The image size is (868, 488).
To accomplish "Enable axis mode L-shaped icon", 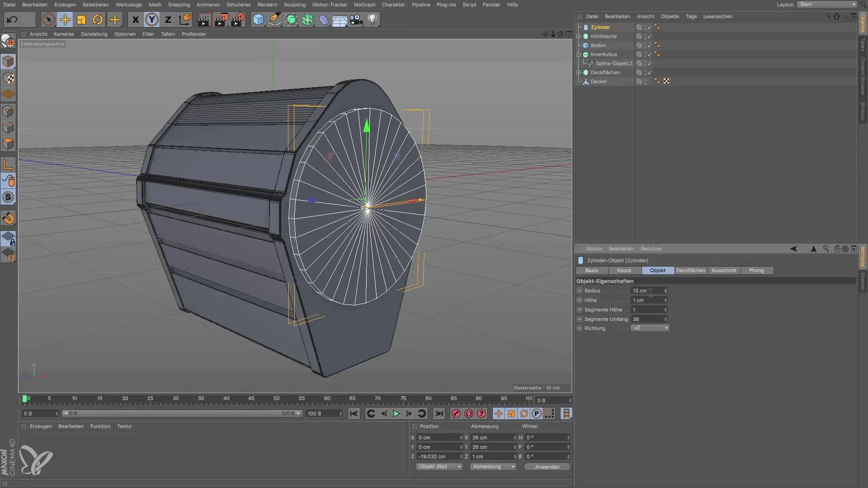I will [x=8, y=164].
